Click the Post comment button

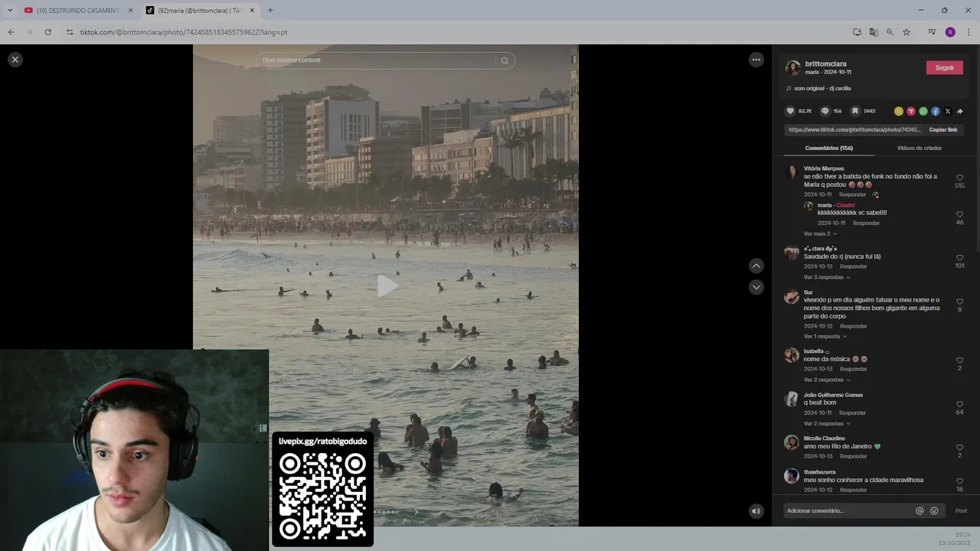(961, 511)
